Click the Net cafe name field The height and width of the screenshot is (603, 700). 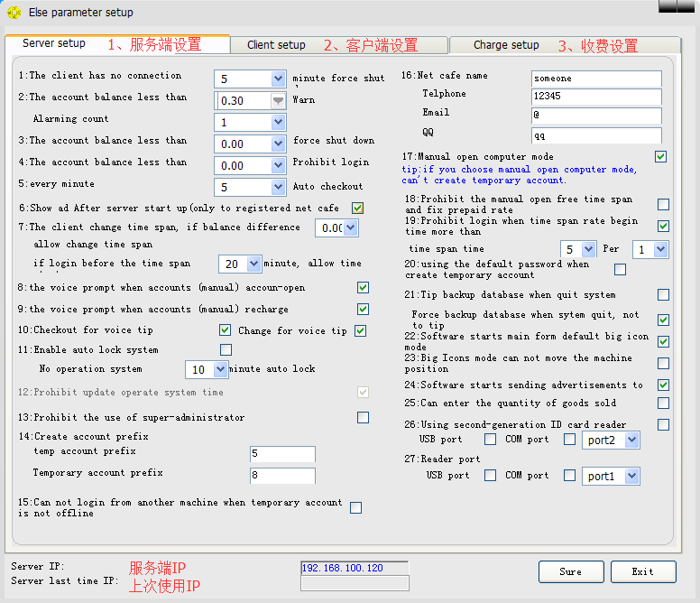click(x=595, y=79)
